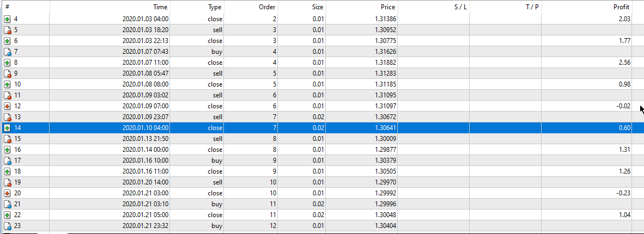The height and width of the screenshot is (234, 644).
Task: Sort by the Size column header
Action: [301, 7]
